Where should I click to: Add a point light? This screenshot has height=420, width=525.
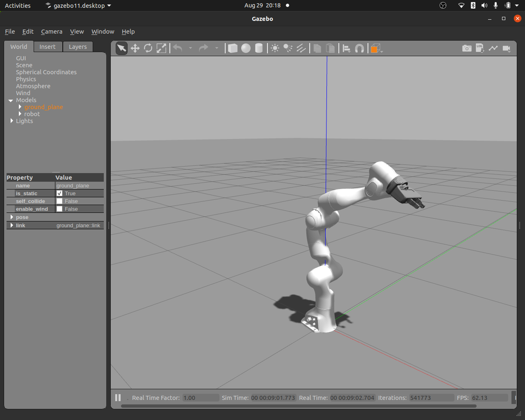(x=275, y=48)
